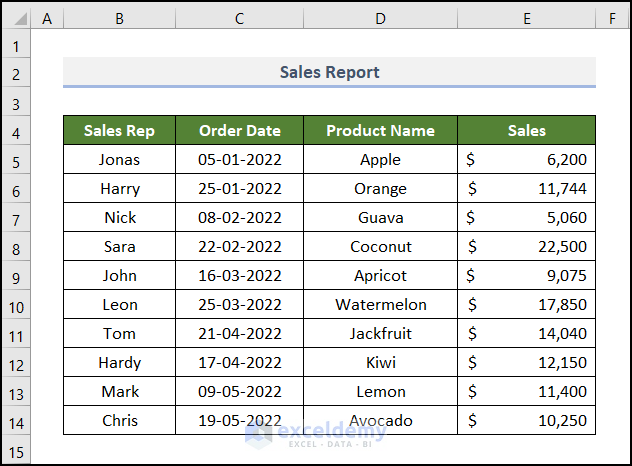Select column B header

point(119,18)
